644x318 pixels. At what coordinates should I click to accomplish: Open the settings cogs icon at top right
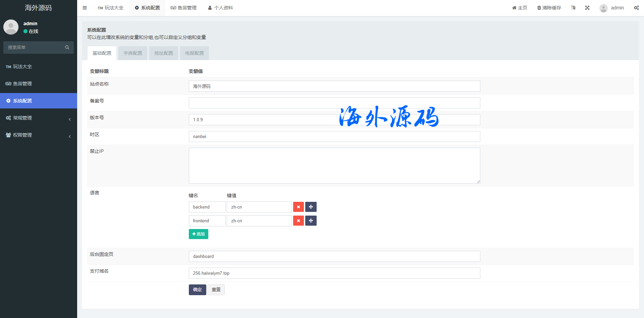[x=636, y=8]
